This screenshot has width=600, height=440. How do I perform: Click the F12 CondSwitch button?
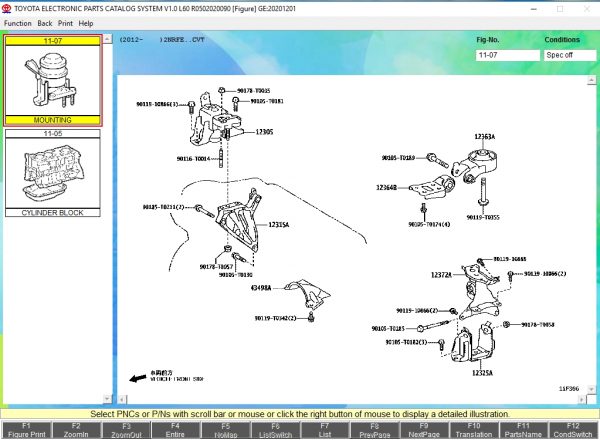(x=573, y=430)
